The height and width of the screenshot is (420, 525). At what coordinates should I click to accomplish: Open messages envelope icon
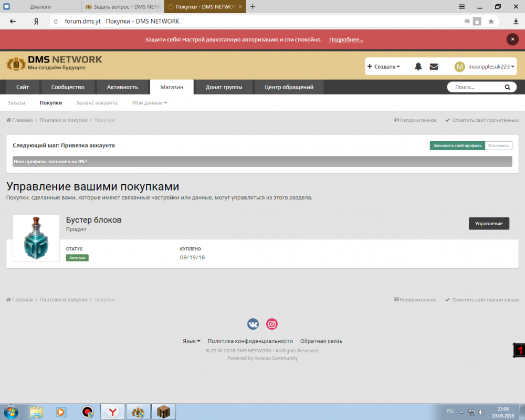[434, 67]
